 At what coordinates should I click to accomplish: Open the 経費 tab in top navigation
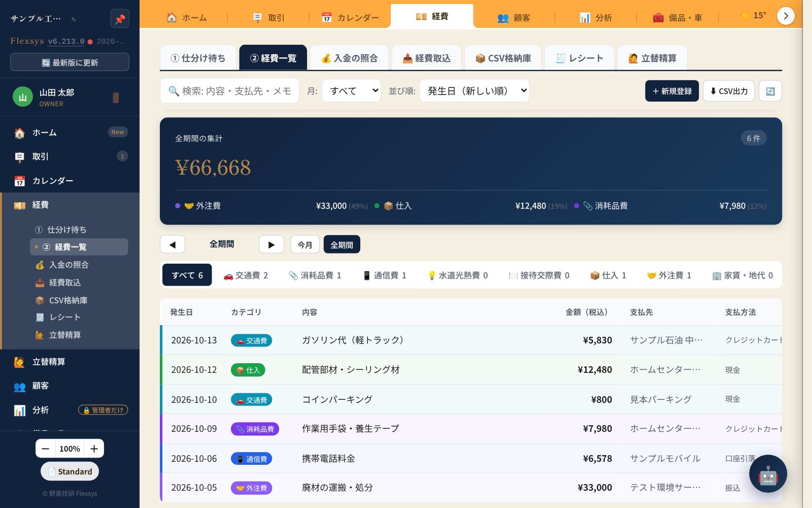point(432,16)
